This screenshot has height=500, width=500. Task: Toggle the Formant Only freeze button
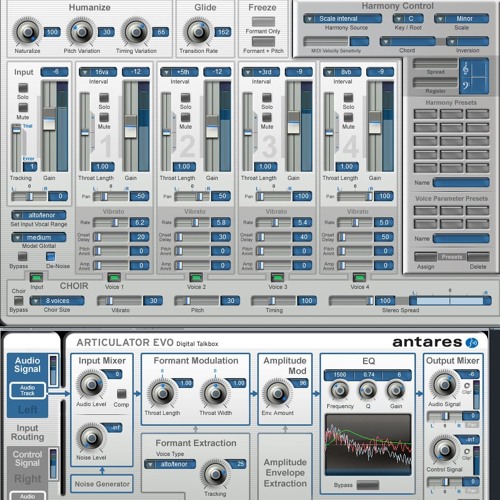tap(263, 22)
